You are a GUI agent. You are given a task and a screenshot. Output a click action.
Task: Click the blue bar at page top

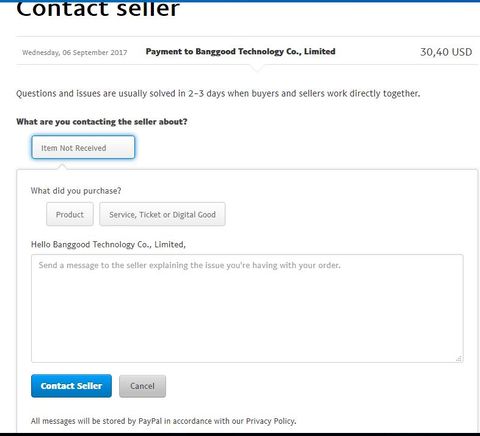tap(240, 1)
